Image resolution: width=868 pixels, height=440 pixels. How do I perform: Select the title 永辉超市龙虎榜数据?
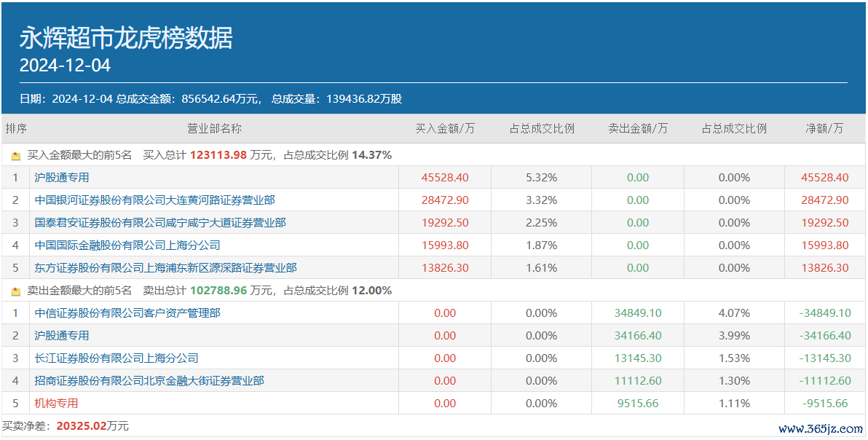[x=126, y=38]
